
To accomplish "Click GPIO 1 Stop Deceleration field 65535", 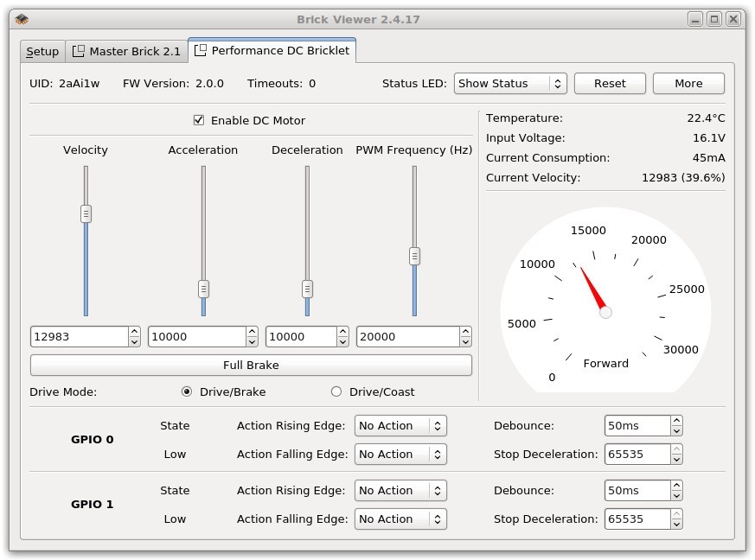I will (x=637, y=519).
